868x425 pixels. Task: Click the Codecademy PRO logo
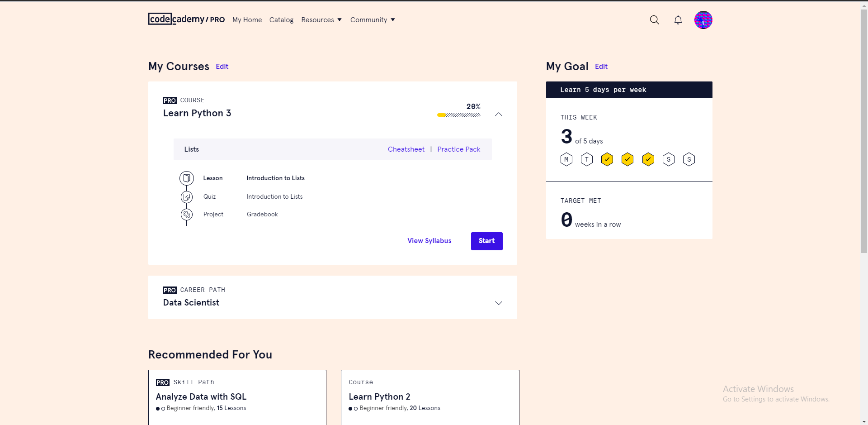[186, 19]
